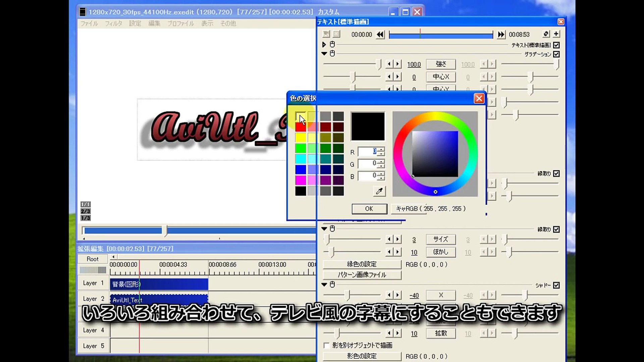Choose a パターン画像ファイル
This screenshot has width=644, height=362.
tap(362, 275)
